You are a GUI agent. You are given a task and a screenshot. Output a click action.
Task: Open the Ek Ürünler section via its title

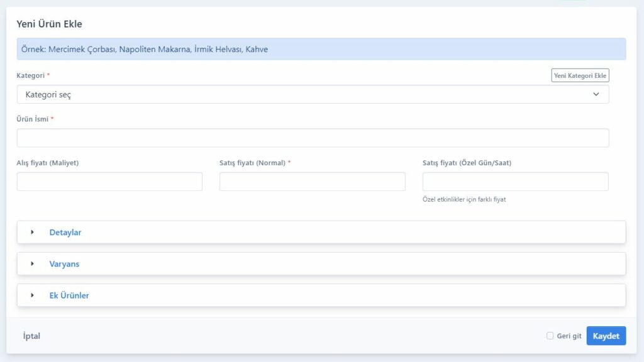69,295
